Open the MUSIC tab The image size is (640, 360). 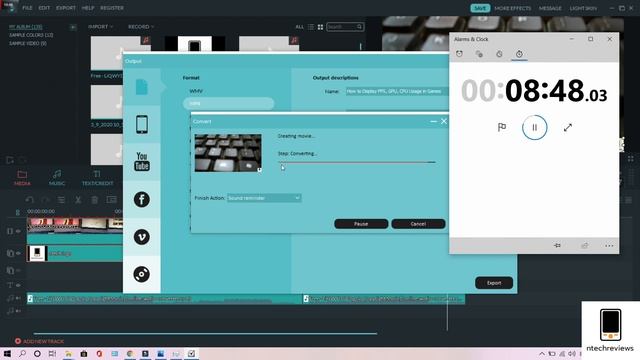pos(57,178)
